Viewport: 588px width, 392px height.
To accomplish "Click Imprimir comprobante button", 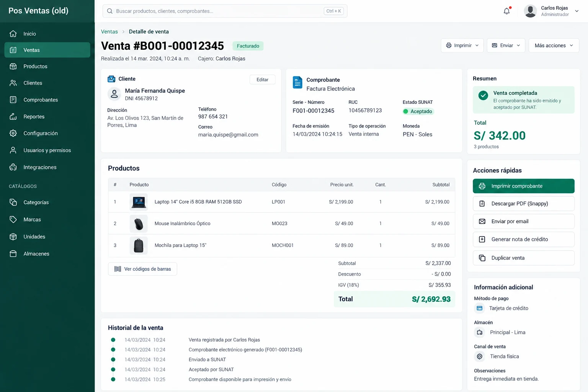I will tap(523, 186).
